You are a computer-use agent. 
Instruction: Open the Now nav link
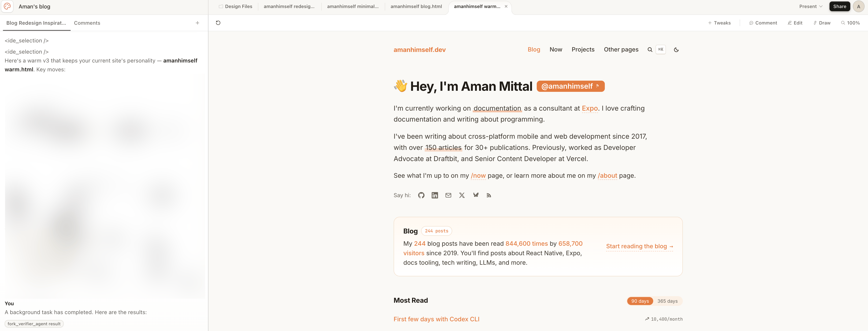556,49
